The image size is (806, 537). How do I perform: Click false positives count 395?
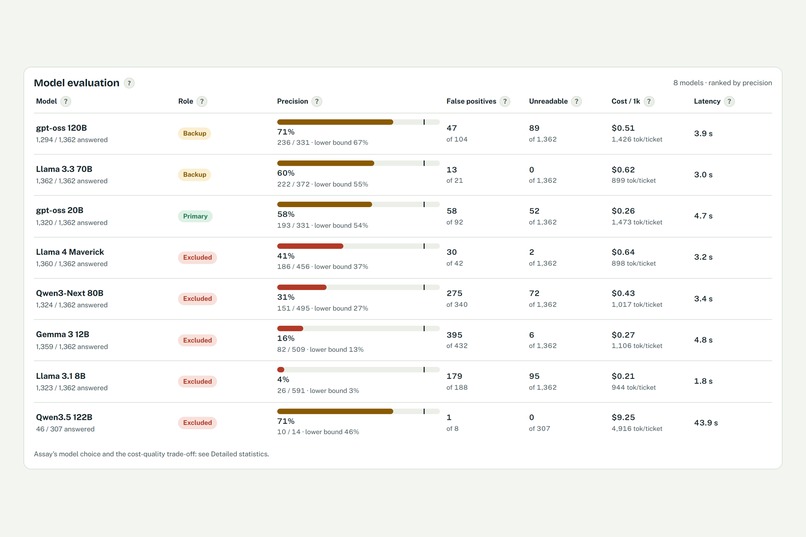pos(454,335)
